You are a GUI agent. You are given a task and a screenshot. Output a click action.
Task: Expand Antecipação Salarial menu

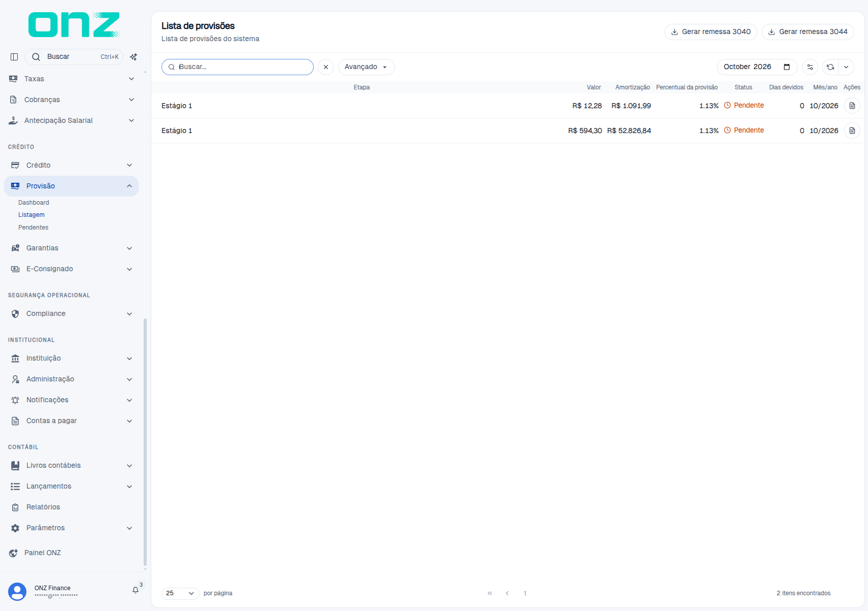tap(71, 120)
